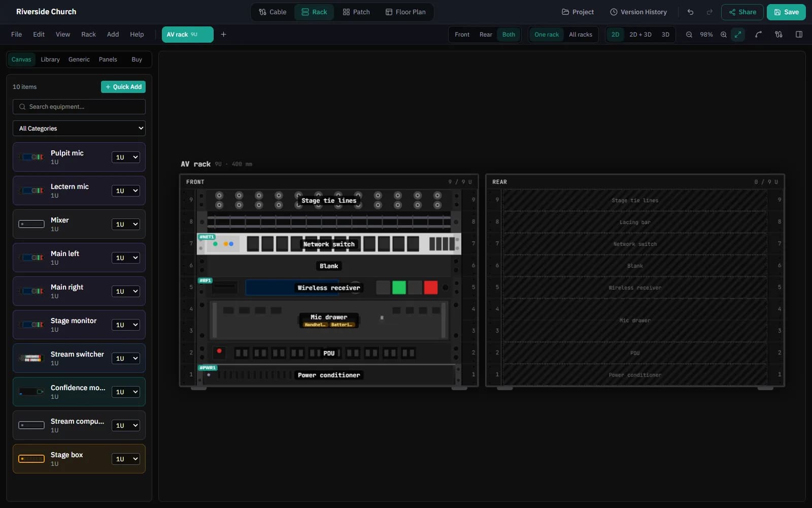Open Stage monitor 1U size dropdown
812x508 pixels.
(x=126, y=325)
